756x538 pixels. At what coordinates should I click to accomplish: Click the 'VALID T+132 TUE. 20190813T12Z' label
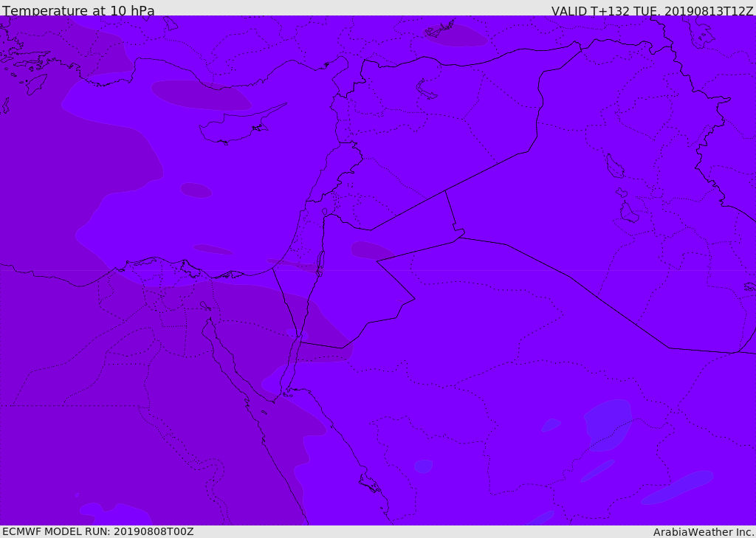pos(653,11)
